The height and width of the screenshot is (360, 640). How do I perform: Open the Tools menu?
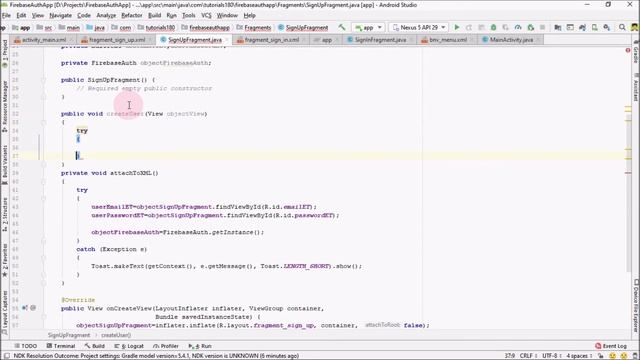point(188,16)
